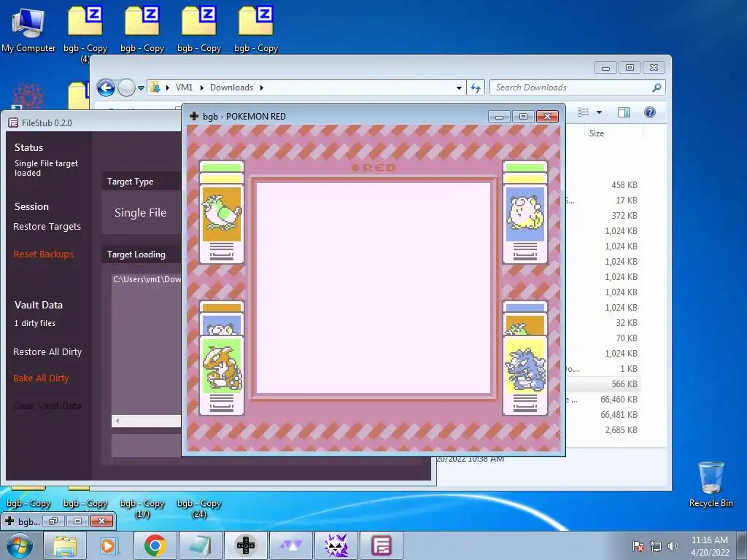The width and height of the screenshot is (747, 560).
Task: Click the white bgb game screen area
Action: coord(373,287)
